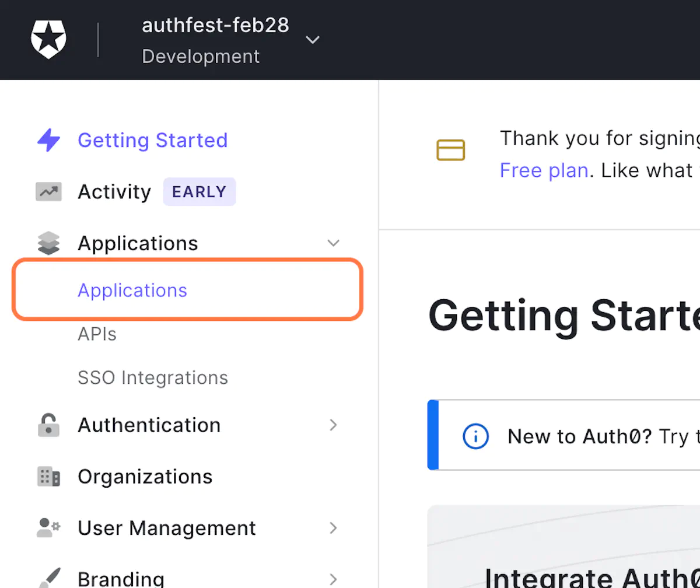This screenshot has width=700, height=588.
Task: Open the APIs sub-item
Action: (x=97, y=334)
